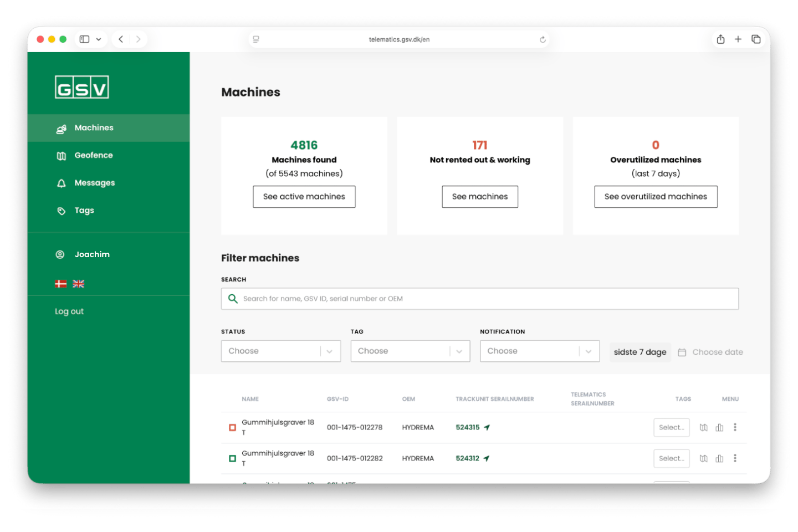Open trackunit serial number 524315

click(468, 427)
